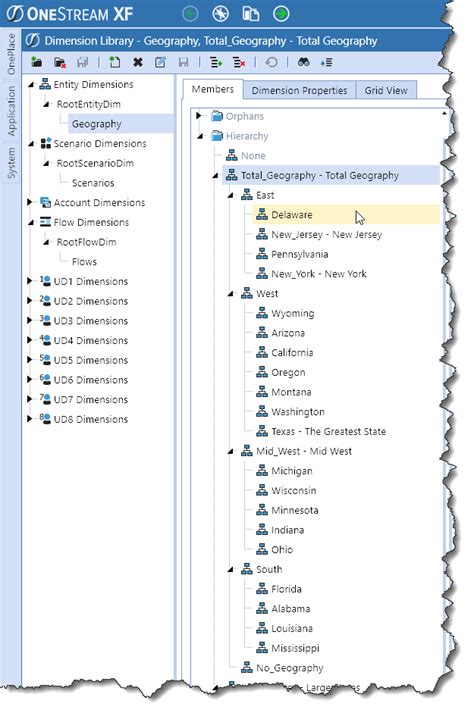
Task: Click the remove relationship icon with red X
Action: [239, 62]
